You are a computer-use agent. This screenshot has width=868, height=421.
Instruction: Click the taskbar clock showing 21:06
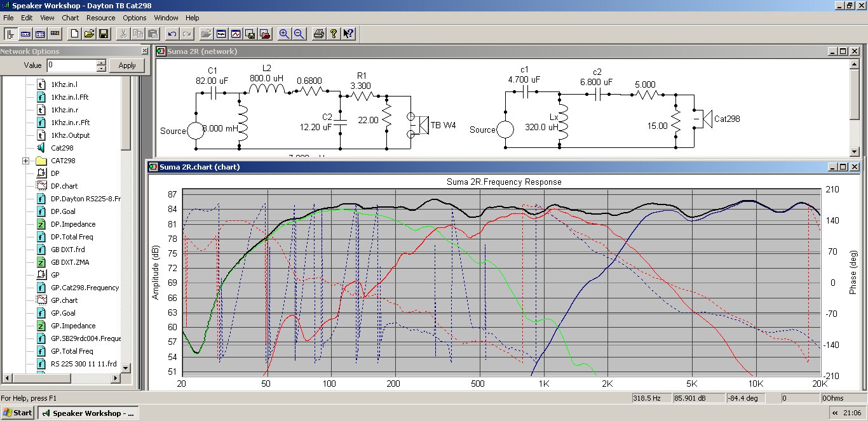point(852,413)
